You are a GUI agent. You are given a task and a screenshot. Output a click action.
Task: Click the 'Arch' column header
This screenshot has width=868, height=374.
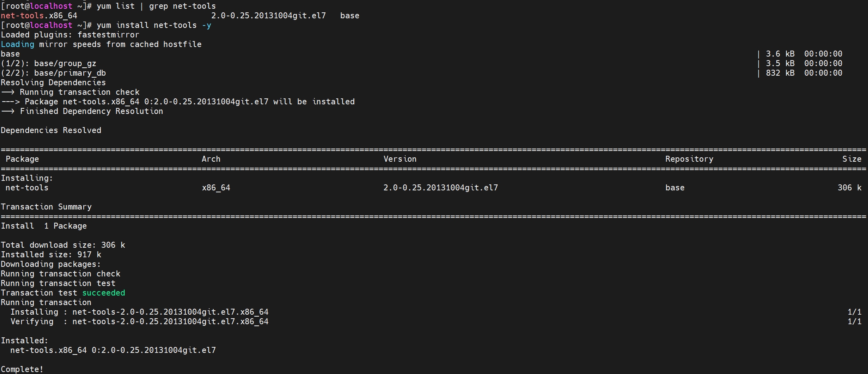tap(211, 159)
